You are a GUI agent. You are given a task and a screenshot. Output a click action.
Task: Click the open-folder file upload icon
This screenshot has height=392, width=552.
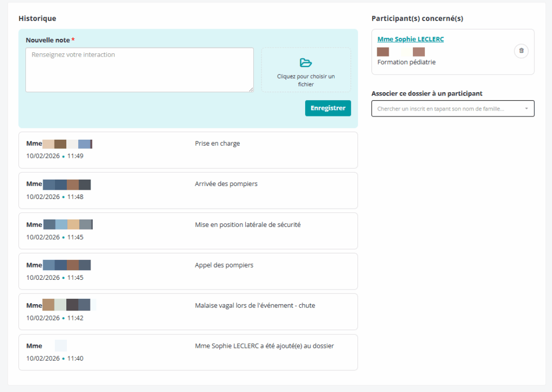(306, 63)
